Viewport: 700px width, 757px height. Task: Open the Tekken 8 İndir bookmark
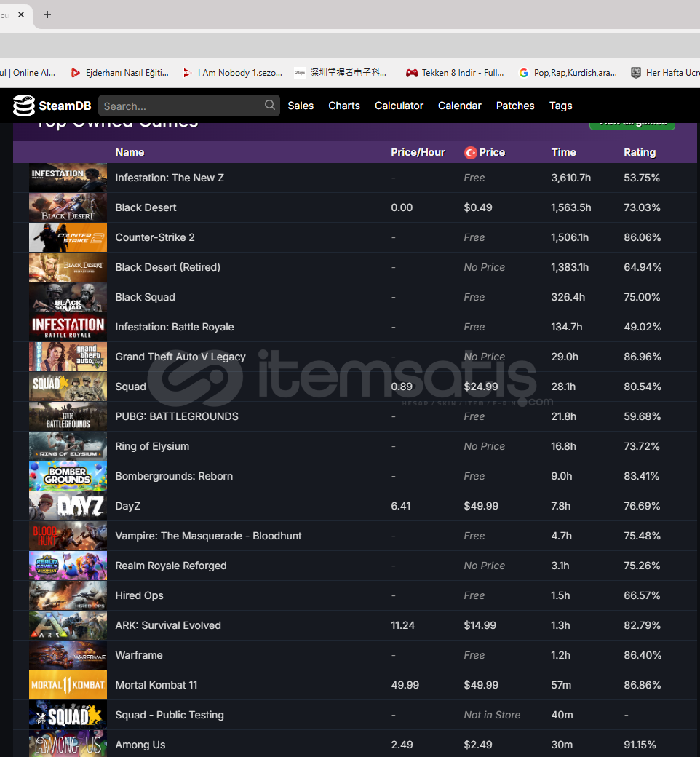click(x=454, y=73)
